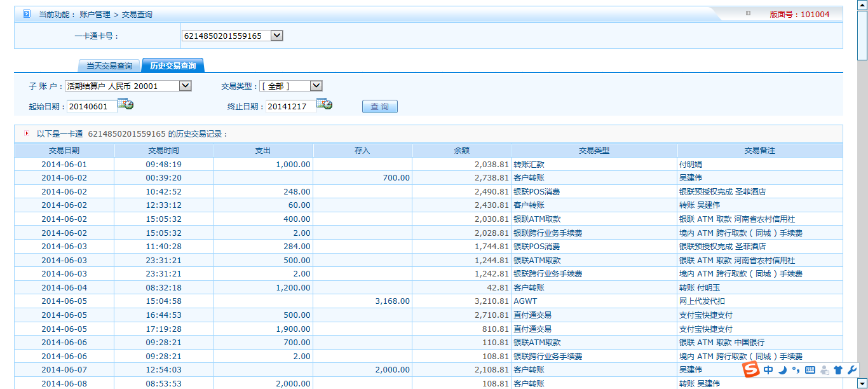Toggle Chinese/English mode via 中 icon
This screenshot has width=868, height=389.
pyautogui.click(x=769, y=370)
